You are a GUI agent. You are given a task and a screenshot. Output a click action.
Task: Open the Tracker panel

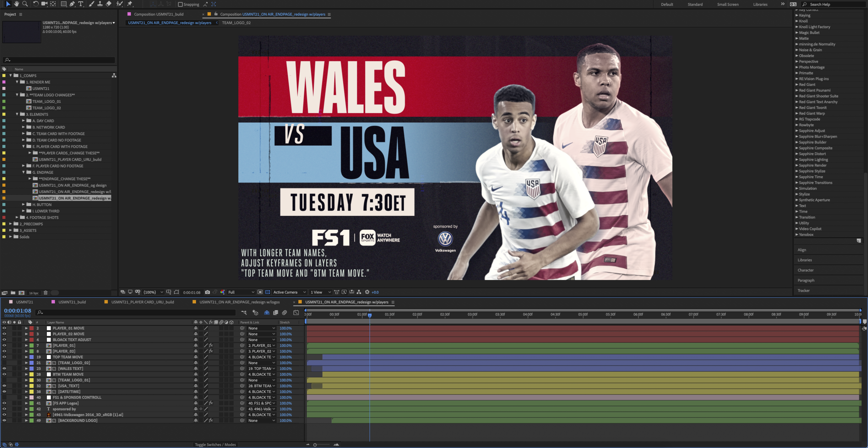point(803,291)
